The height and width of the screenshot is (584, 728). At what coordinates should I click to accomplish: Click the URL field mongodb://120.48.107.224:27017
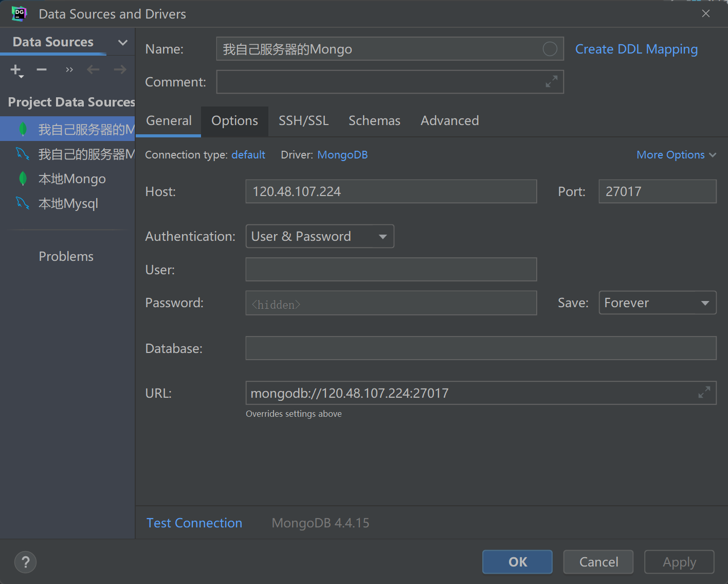[481, 393]
